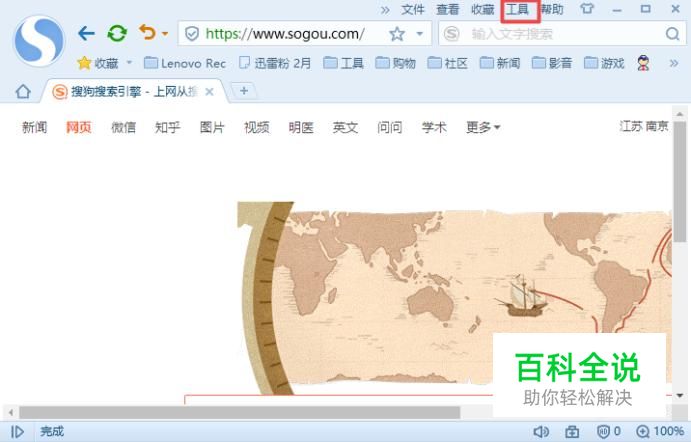Click the 收藏 star favorites button
691x442 pixels.
tap(98, 63)
